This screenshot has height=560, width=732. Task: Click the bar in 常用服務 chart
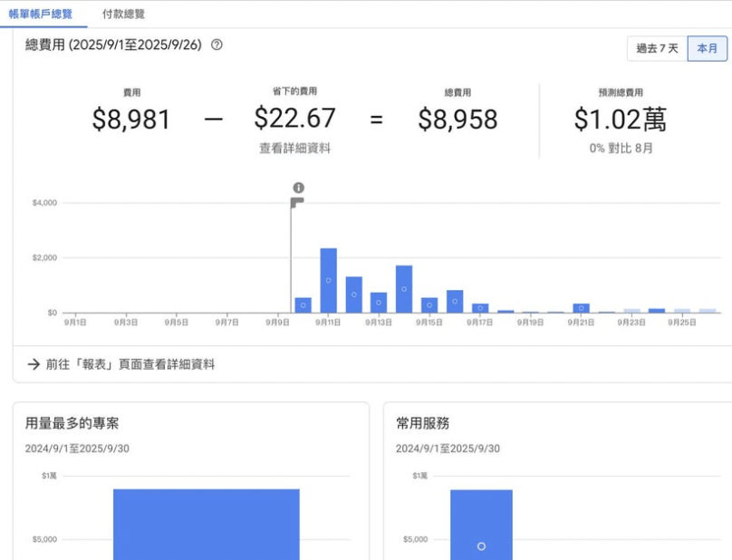481,525
